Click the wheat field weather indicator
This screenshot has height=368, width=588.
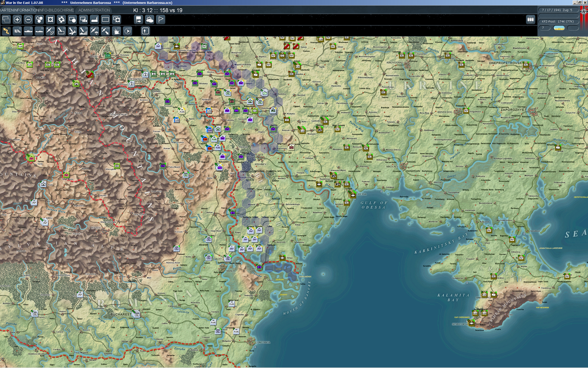click(x=559, y=28)
